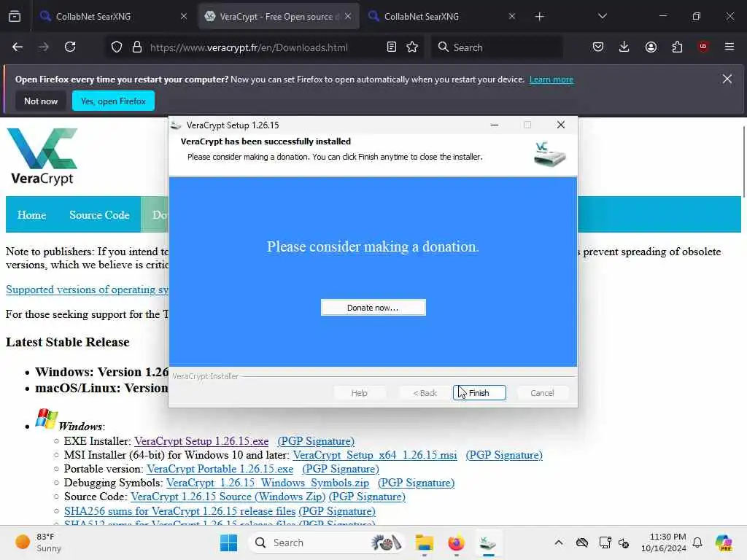Viewport: 747px width, 560px height.
Task: Open Firefox View icon
Action: coord(15,16)
